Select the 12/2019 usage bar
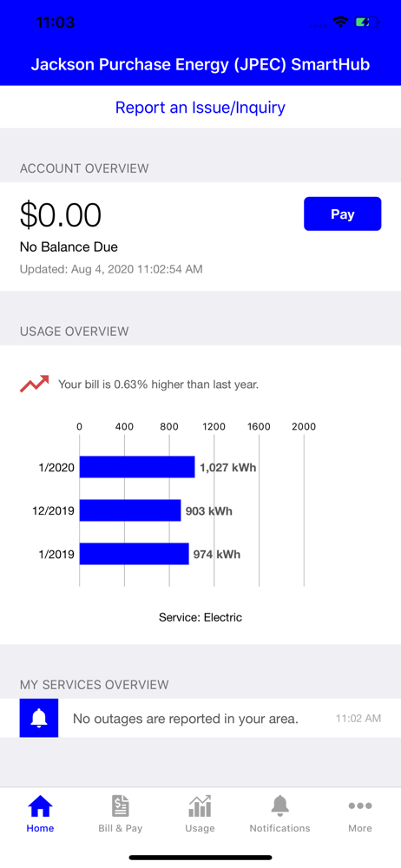This screenshot has width=401, height=868. (x=130, y=510)
